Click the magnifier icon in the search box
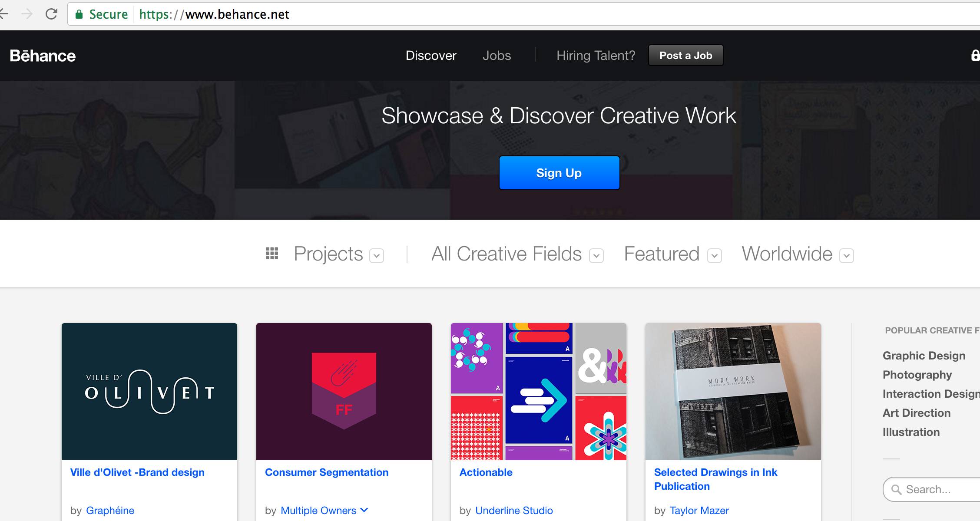The height and width of the screenshot is (521, 980). click(x=896, y=489)
